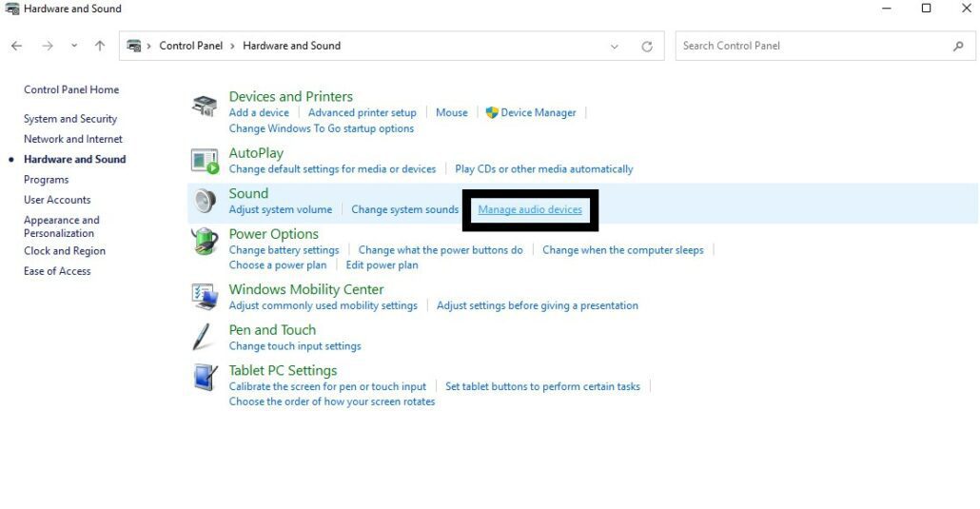
Task: Refresh the Control Panel address bar
Action: pyautogui.click(x=647, y=47)
